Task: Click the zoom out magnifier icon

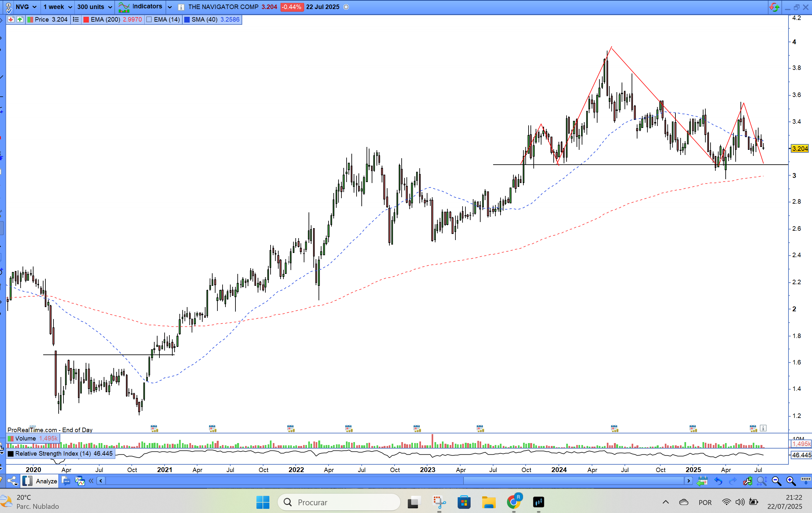Action: click(776, 481)
